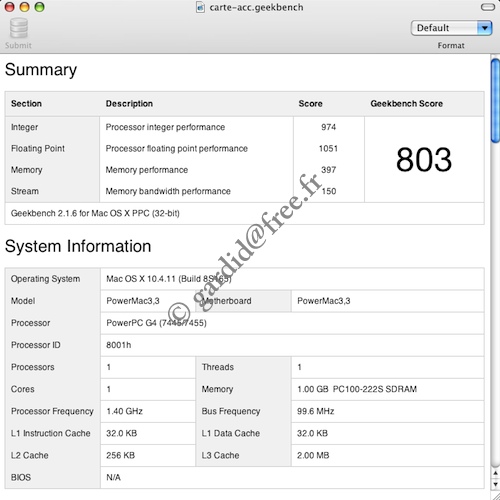The width and height of the screenshot is (500, 500).
Task: Click the red close window button
Action: (9, 7)
